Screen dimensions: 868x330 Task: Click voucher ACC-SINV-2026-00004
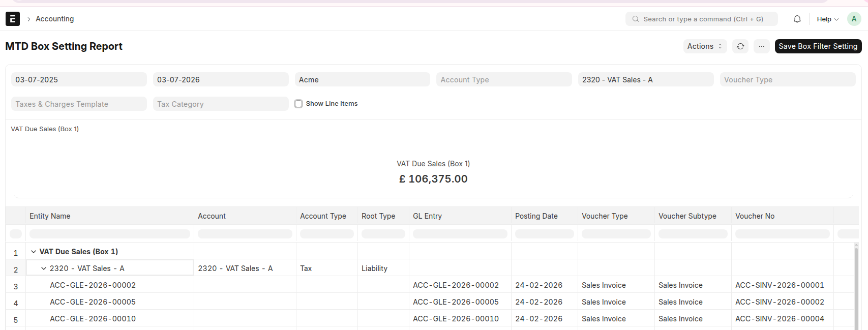tap(780, 319)
